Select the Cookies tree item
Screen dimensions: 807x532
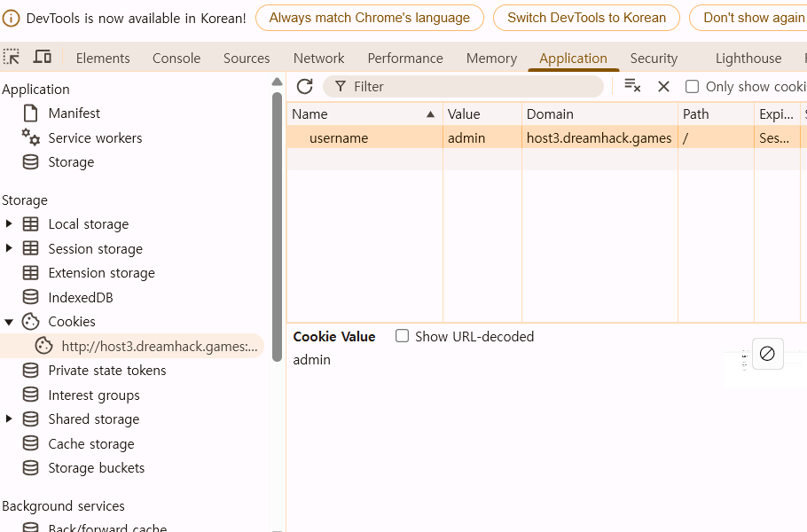tap(72, 322)
